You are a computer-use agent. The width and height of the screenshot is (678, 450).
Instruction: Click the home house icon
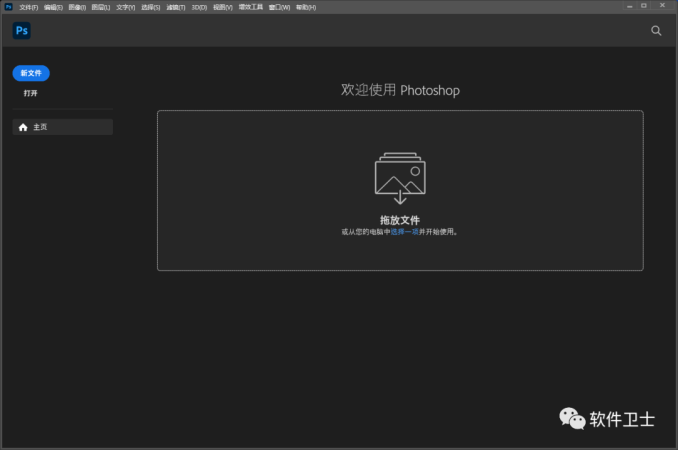(x=23, y=127)
